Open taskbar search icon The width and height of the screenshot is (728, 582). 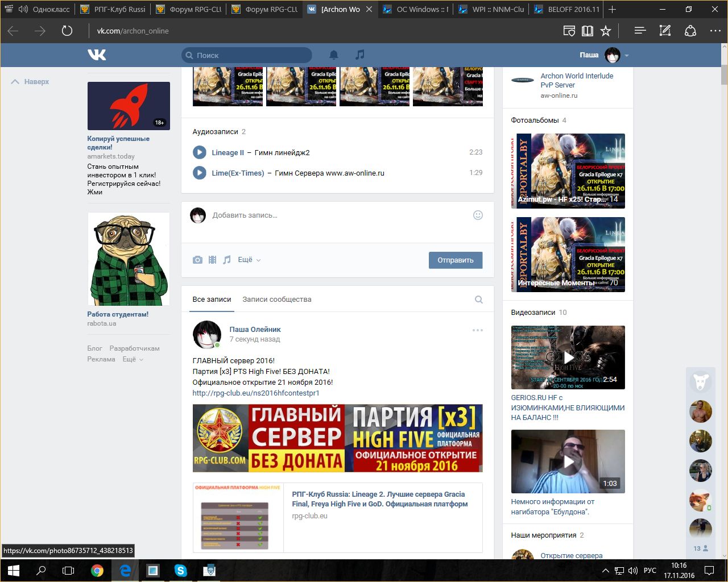41,571
